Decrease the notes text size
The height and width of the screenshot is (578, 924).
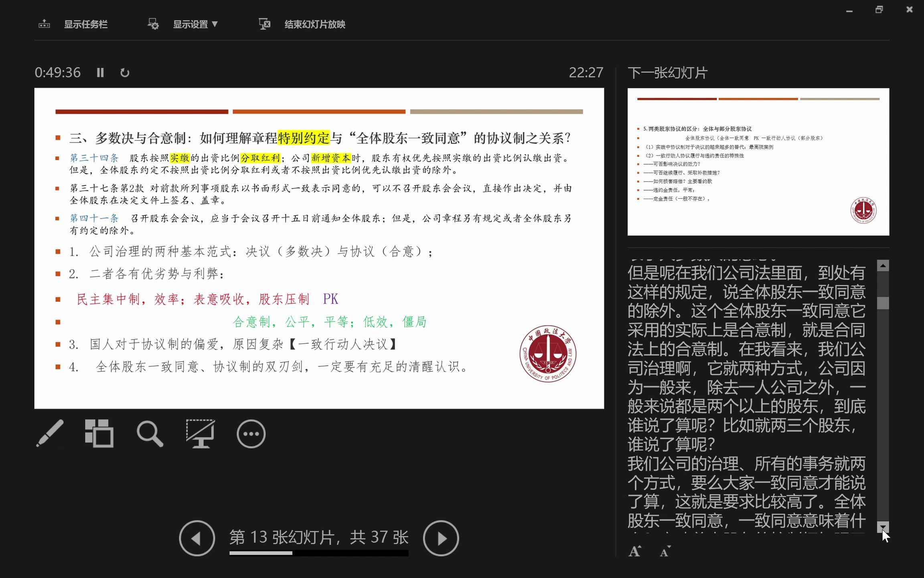click(665, 551)
